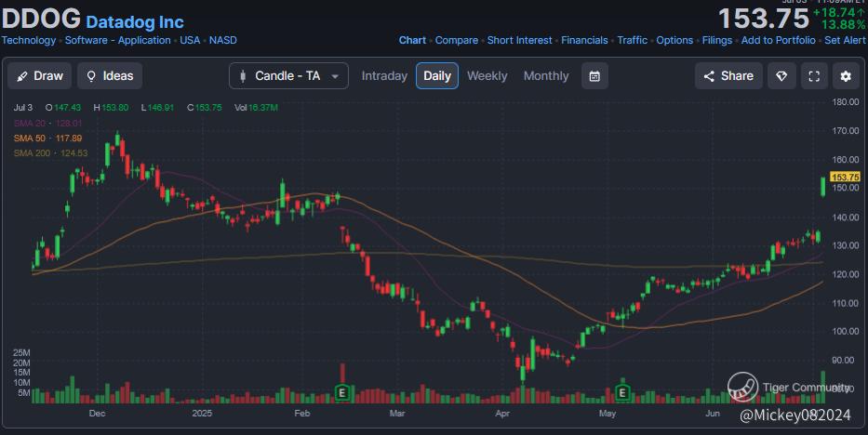The image size is (868, 435).
Task: Click the USA country link
Action: coord(190,40)
